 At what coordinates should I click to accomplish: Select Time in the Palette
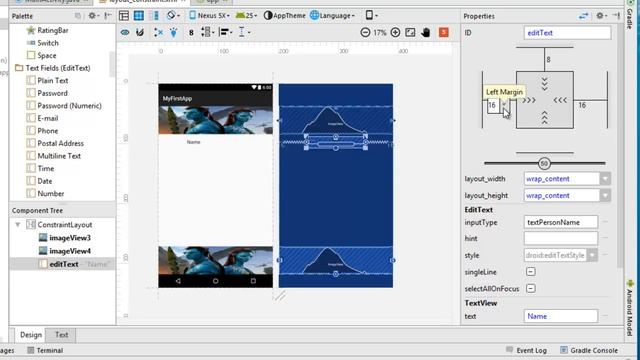[x=45, y=169]
